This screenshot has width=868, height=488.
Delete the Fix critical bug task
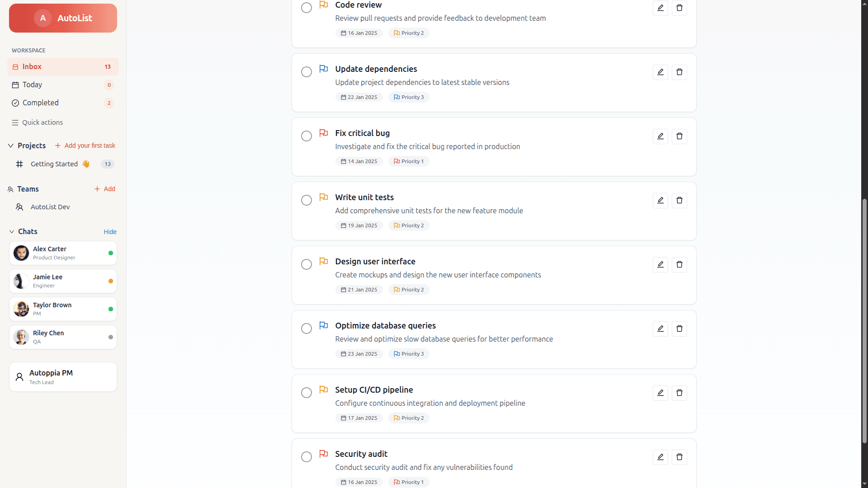(x=679, y=136)
